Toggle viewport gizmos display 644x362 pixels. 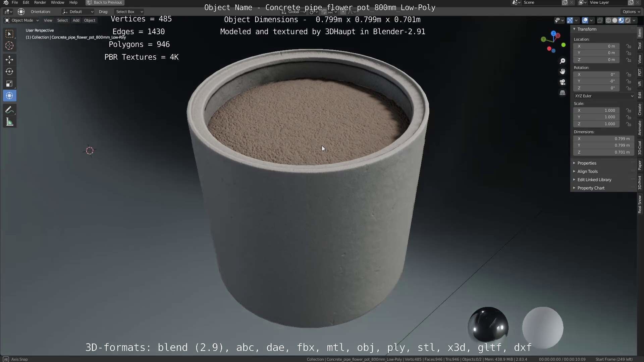(x=570, y=20)
